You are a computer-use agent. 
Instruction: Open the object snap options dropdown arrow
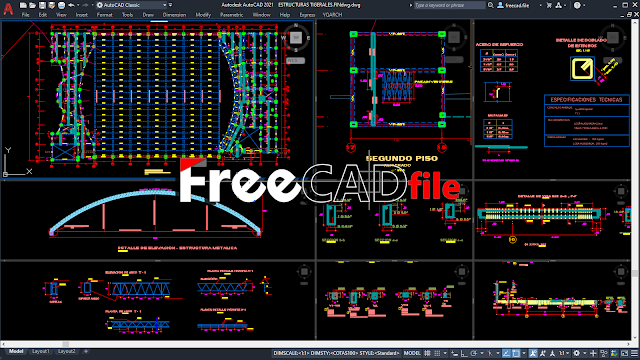point(524,353)
